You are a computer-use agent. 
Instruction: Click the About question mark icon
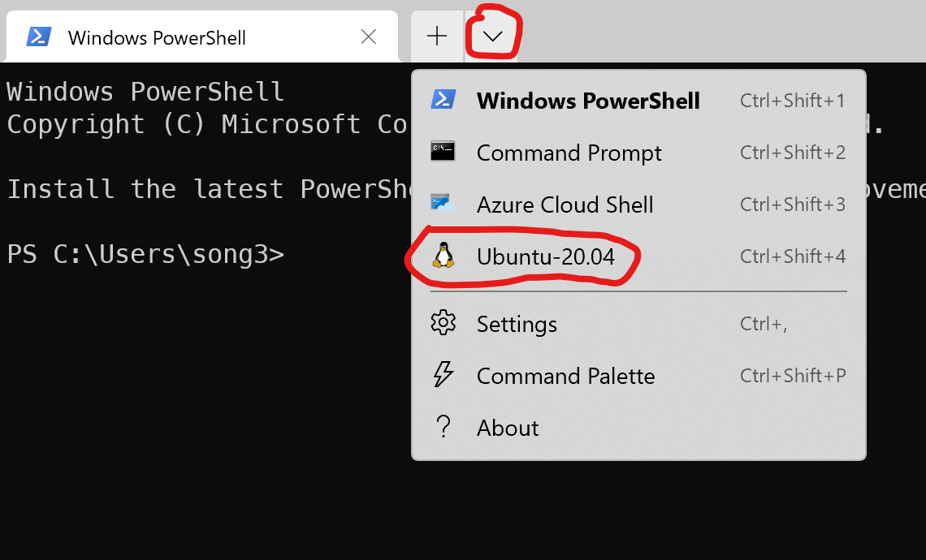pos(443,427)
